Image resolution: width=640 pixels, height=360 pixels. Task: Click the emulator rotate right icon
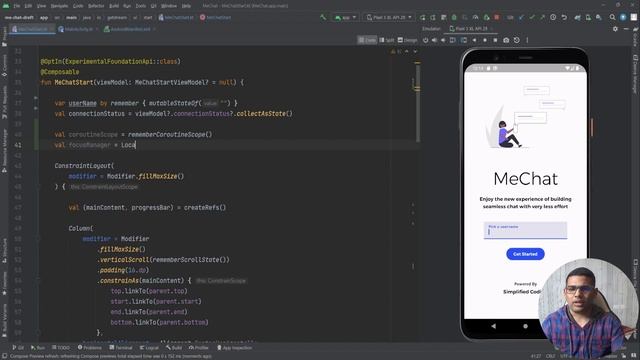pyautogui.click(x=464, y=40)
